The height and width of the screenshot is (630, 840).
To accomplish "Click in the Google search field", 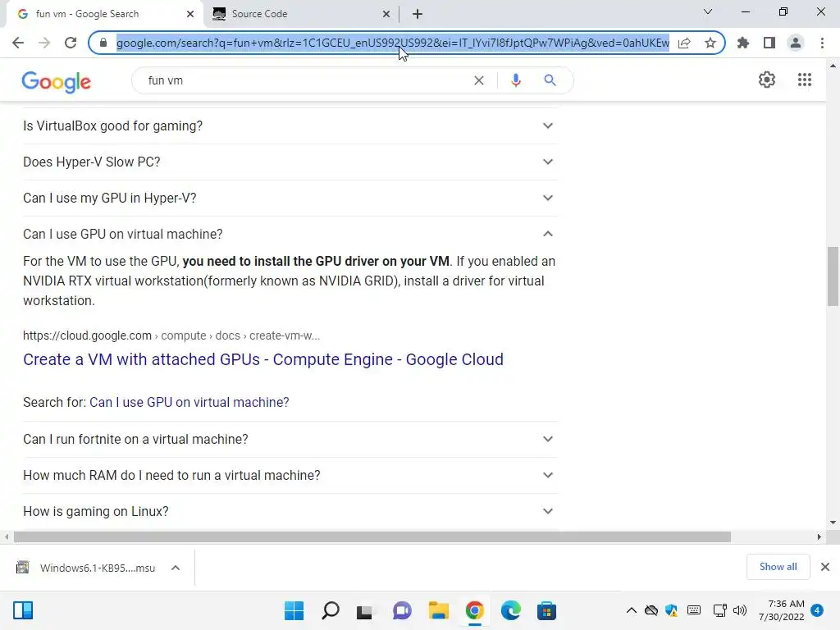I will (305, 80).
